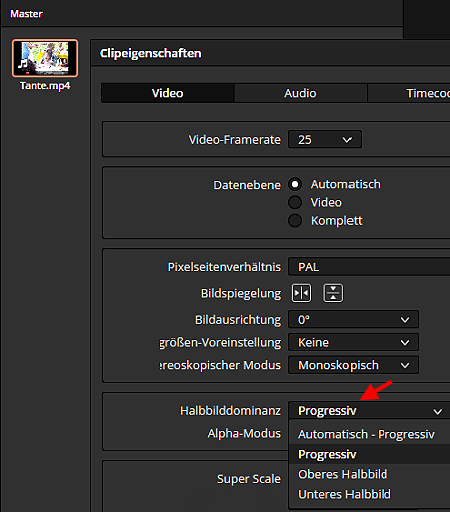Collapse the Halbbilddominanz Progressiv dropdown
450x512 pixels.
point(369,411)
